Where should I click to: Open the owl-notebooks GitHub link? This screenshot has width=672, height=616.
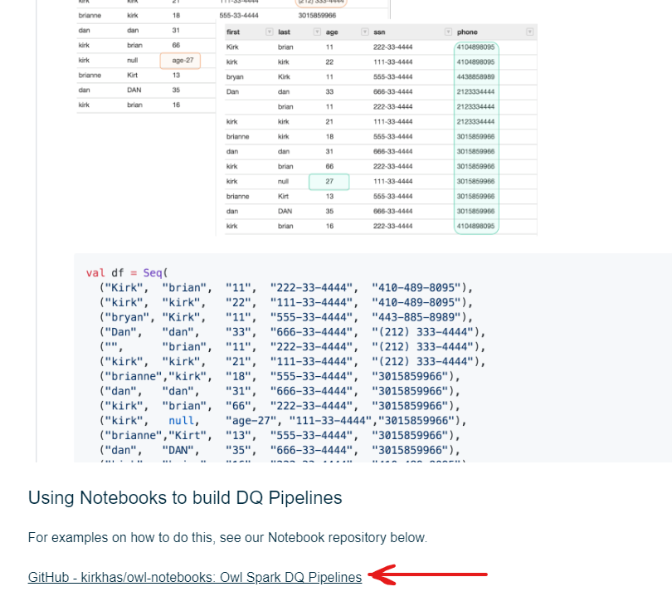pos(195,577)
